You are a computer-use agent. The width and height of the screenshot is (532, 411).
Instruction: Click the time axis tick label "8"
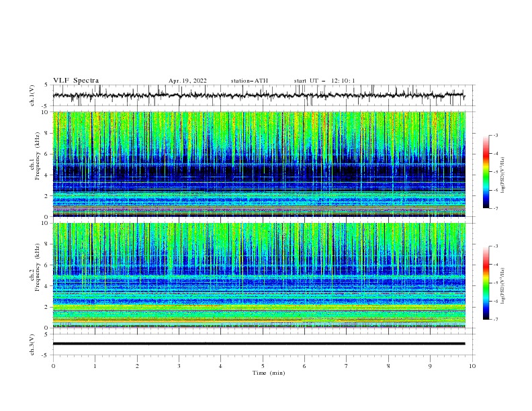tap(388, 366)
